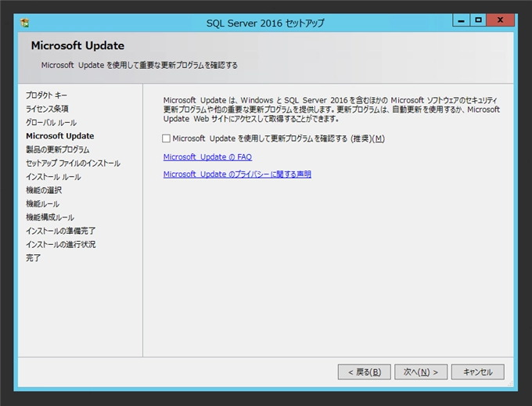Select 製品の更新プログラム step in sidebar
532x406 pixels.
point(58,149)
